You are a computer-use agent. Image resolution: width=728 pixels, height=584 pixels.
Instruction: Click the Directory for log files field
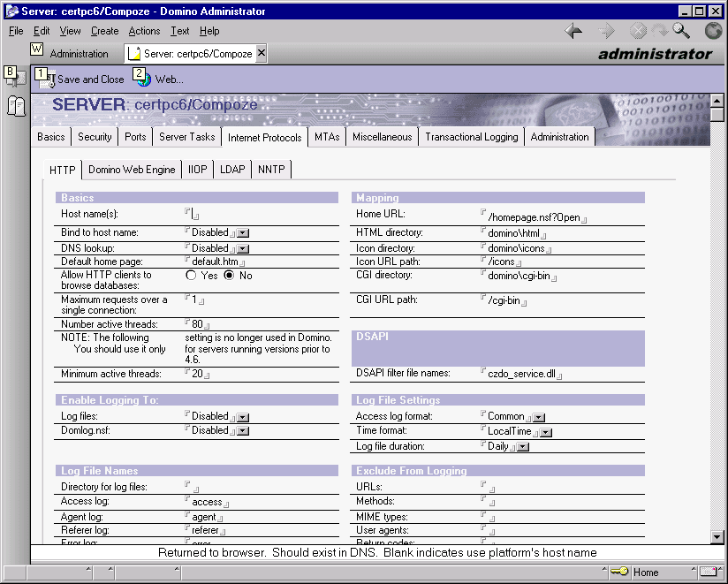pyautogui.click(x=193, y=487)
